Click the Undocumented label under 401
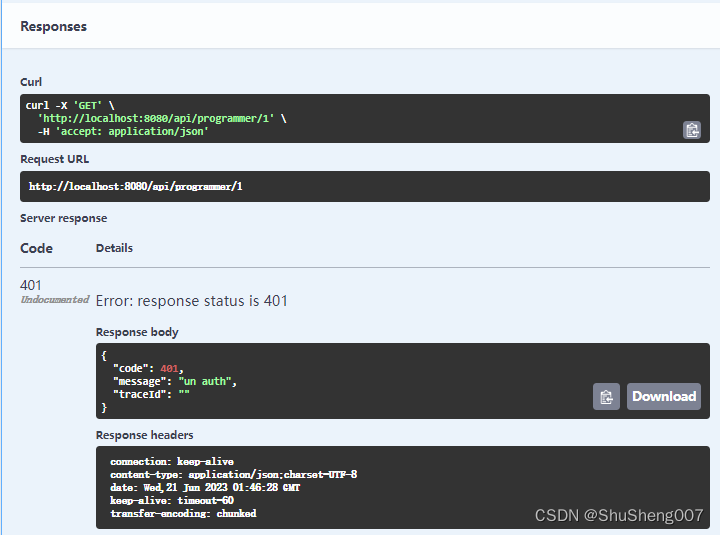This screenshot has width=720, height=535. (x=55, y=300)
